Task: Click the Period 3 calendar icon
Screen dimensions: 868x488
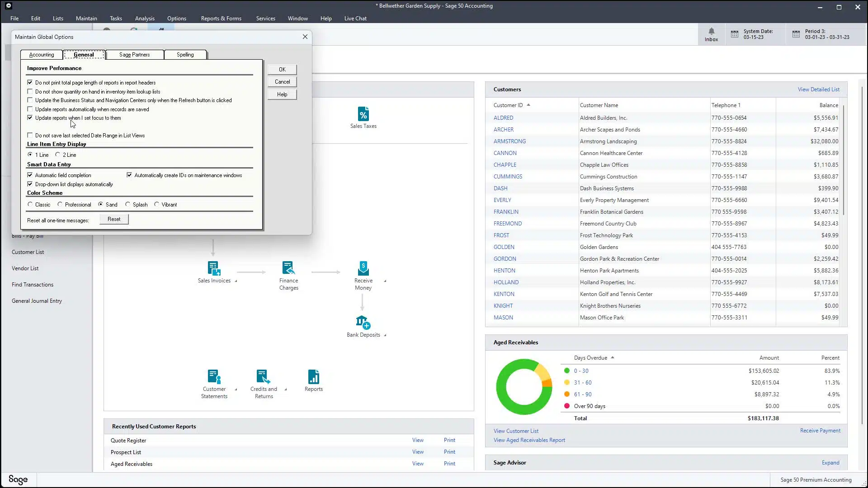Action: [x=796, y=34]
